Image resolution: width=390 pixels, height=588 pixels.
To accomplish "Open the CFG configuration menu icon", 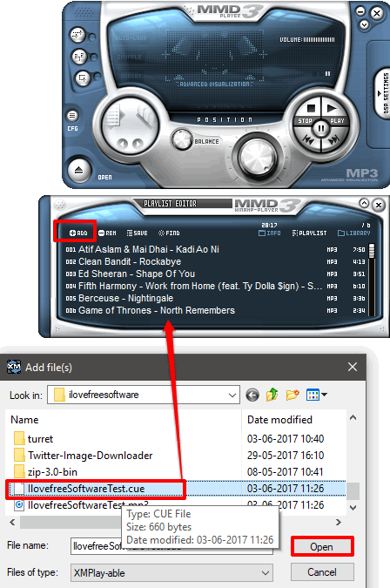I will tap(72, 116).
